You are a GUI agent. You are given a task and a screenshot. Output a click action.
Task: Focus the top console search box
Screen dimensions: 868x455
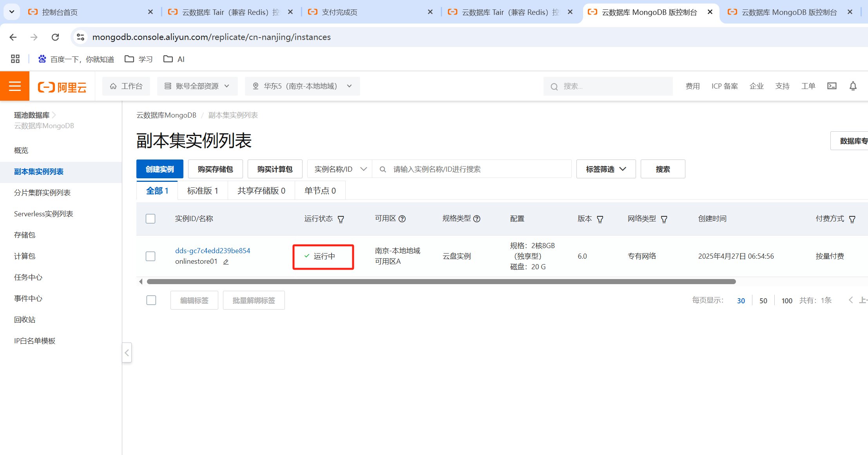(x=608, y=86)
